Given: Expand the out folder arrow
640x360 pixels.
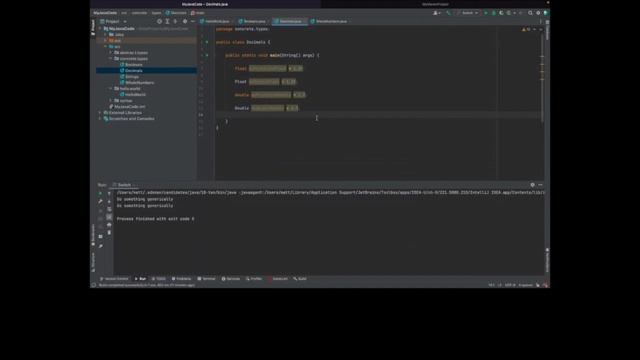Looking at the screenshot, I should [106, 41].
